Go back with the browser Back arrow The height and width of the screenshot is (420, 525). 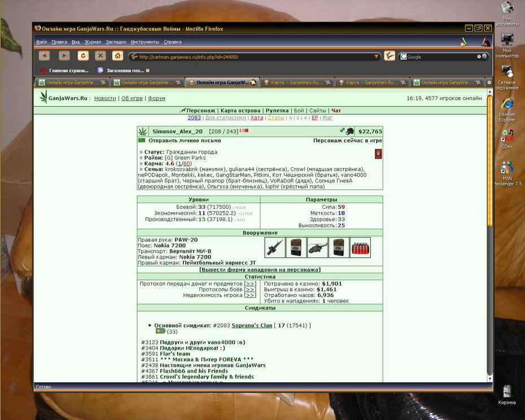click(44, 55)
